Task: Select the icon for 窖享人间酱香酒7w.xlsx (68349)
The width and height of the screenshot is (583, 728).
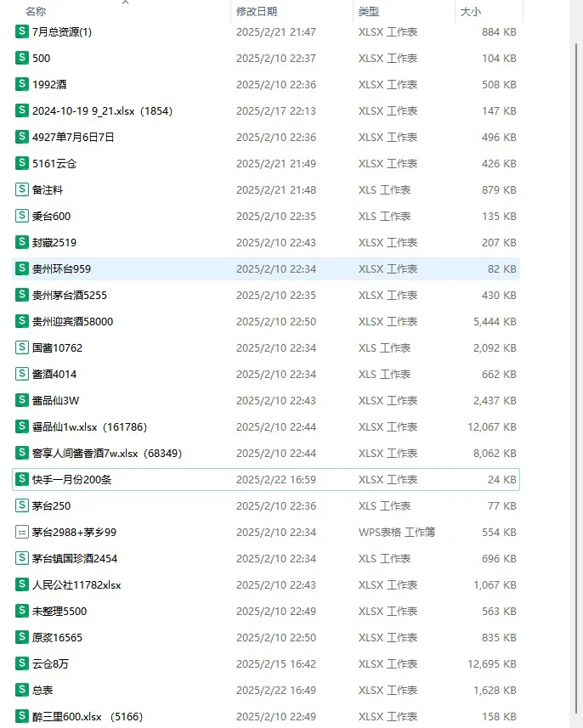Action: pyautogui.click(x=22, y=453)
